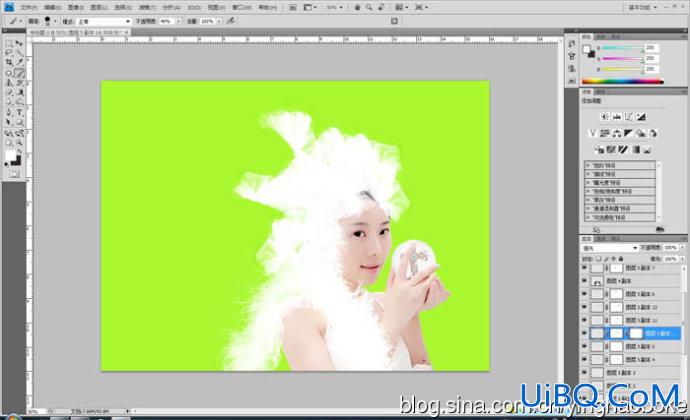
Task: Add a Black & White adjustment layer
Action: point(628,133)
